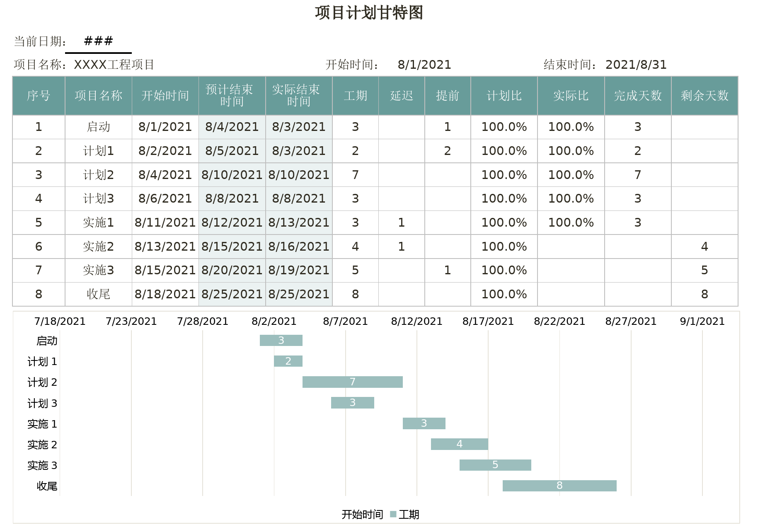This screenshot has width=782, height=532.
Task: Select the 启动 task name cell in table
Action: [x=98, y=127]
